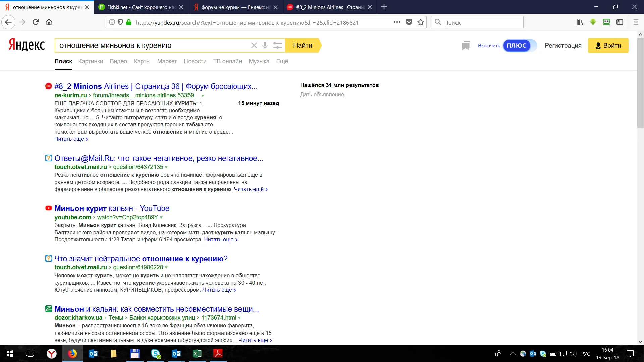Clear the Yandex search query
This screenshot has width=644, height=362.
254,45
